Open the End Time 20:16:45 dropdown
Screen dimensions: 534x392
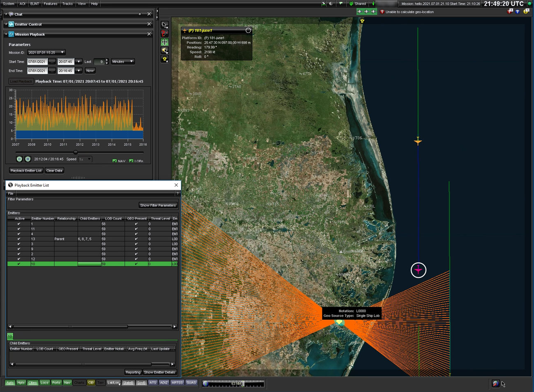78,71
